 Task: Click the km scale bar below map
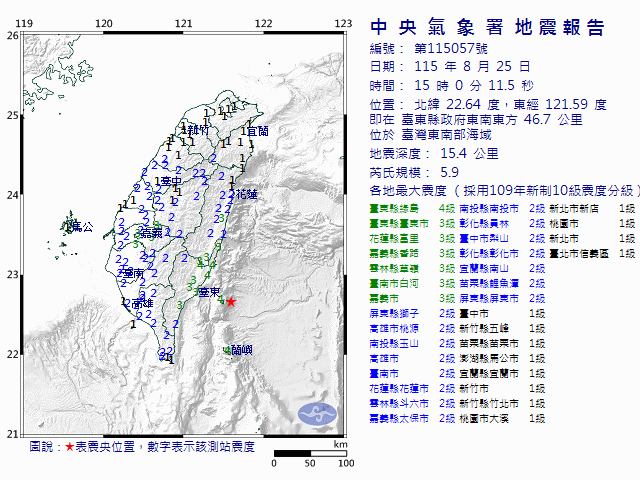[x=310, y=453]
